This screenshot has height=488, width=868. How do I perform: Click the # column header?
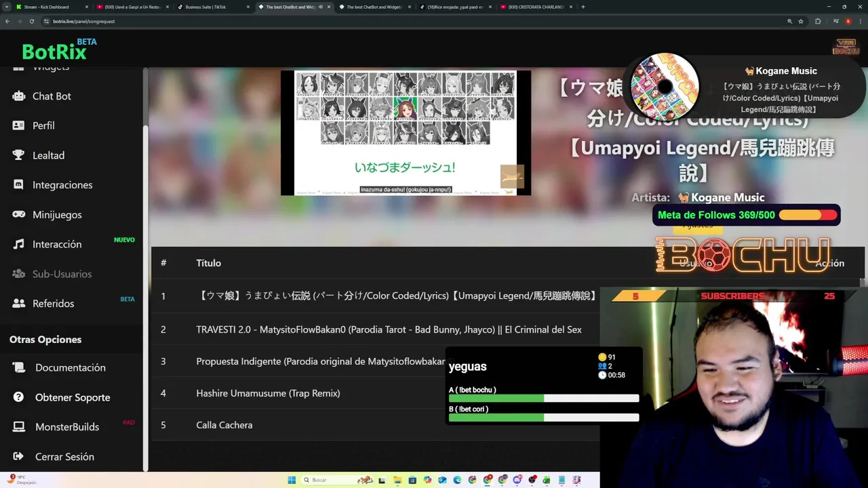click(x=163, y=263)
